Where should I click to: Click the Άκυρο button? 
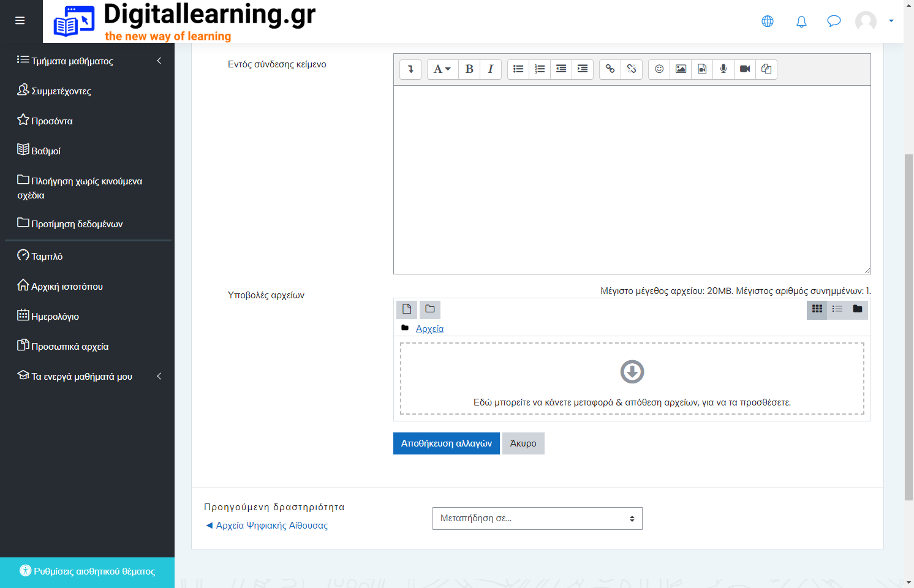523,443
